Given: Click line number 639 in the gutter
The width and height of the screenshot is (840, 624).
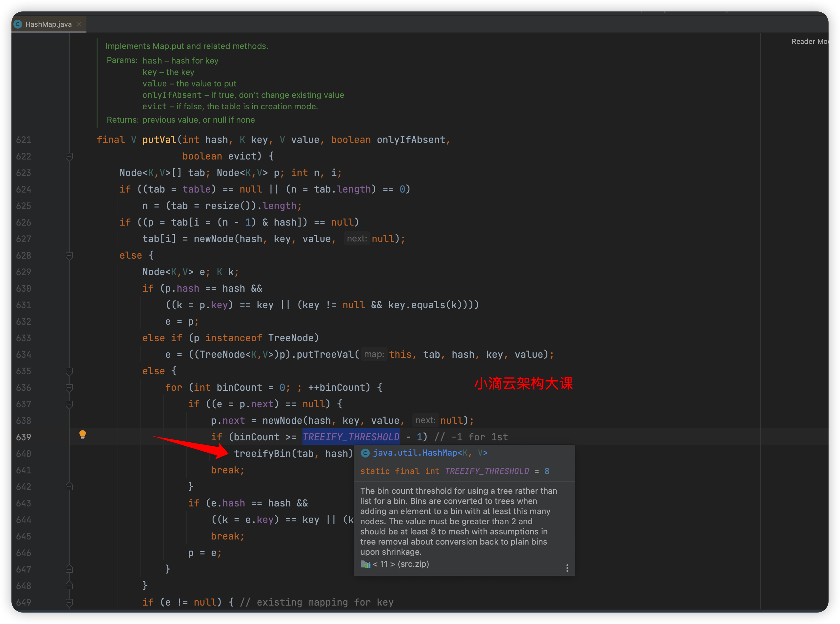Looking at the screenshot, I should [x=24, y=437].
